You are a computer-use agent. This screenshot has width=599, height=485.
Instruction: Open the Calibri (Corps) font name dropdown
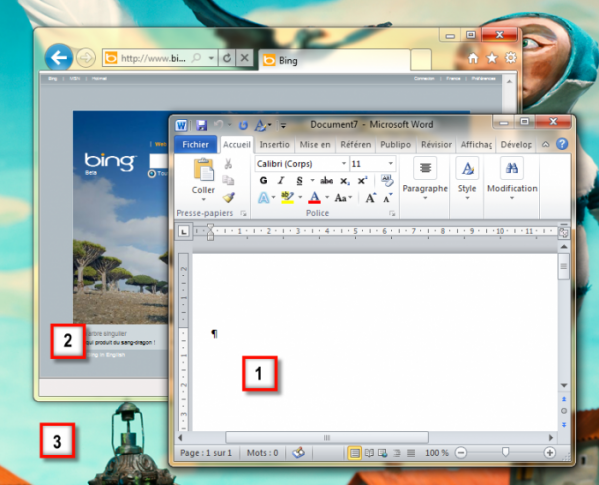coord(343,163)
